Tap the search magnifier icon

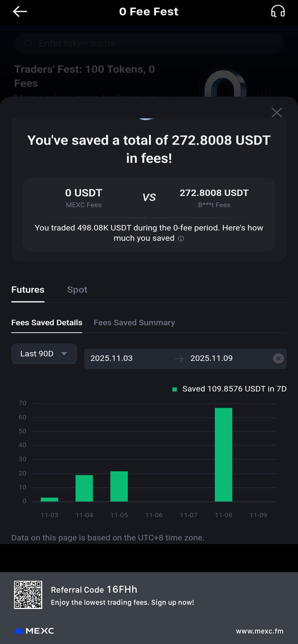pyautogui.click(x=28, y=44)
